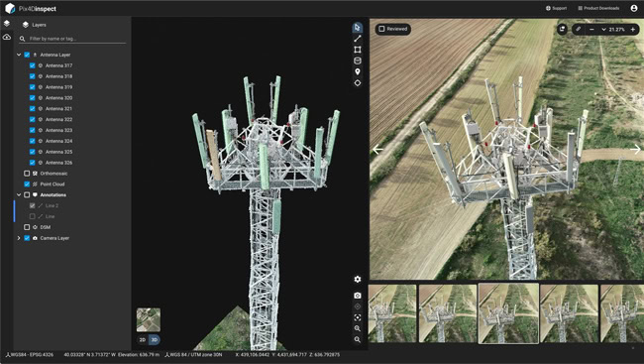Select Antenna 322 in layer list
Viewport: 644px width, 364px height.
click(x=58, y=120)
